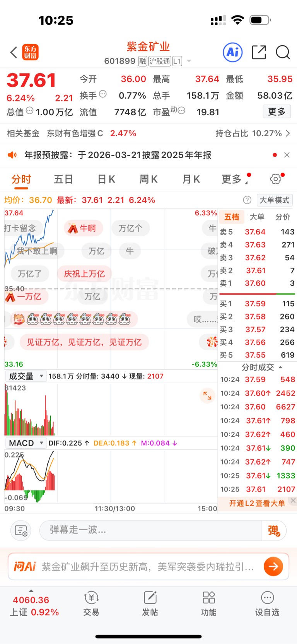Tap 卖1 price 37.60 row
The width and height of the screenshot is (297, 644).
coord(257,283)
